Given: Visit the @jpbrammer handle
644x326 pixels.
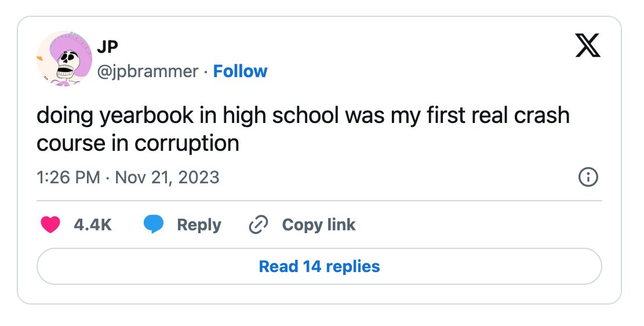Looking at the screenshot, I should coord(148,71).
